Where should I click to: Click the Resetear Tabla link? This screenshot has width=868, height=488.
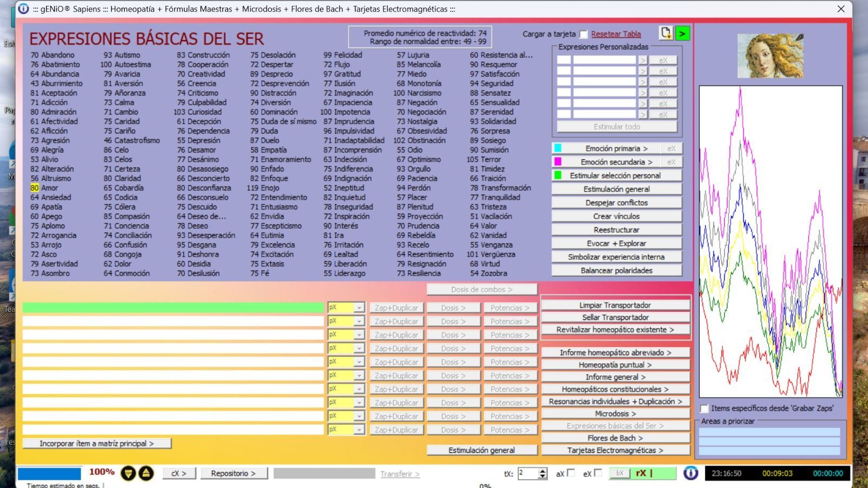616,34
